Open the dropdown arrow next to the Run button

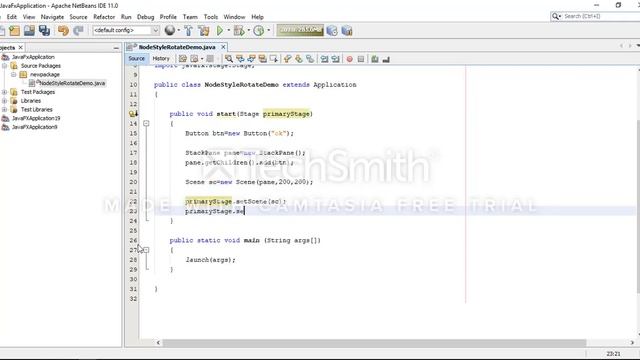tap(228, 31)
